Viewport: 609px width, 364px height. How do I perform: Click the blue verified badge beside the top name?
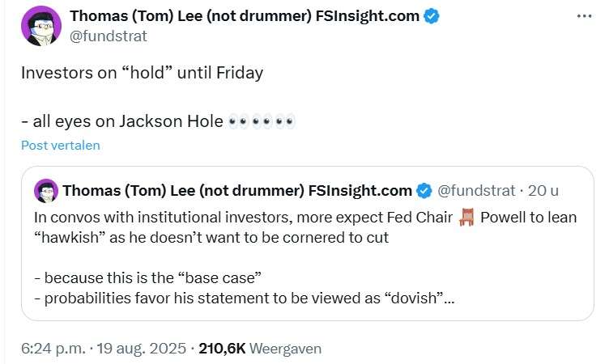431,16
